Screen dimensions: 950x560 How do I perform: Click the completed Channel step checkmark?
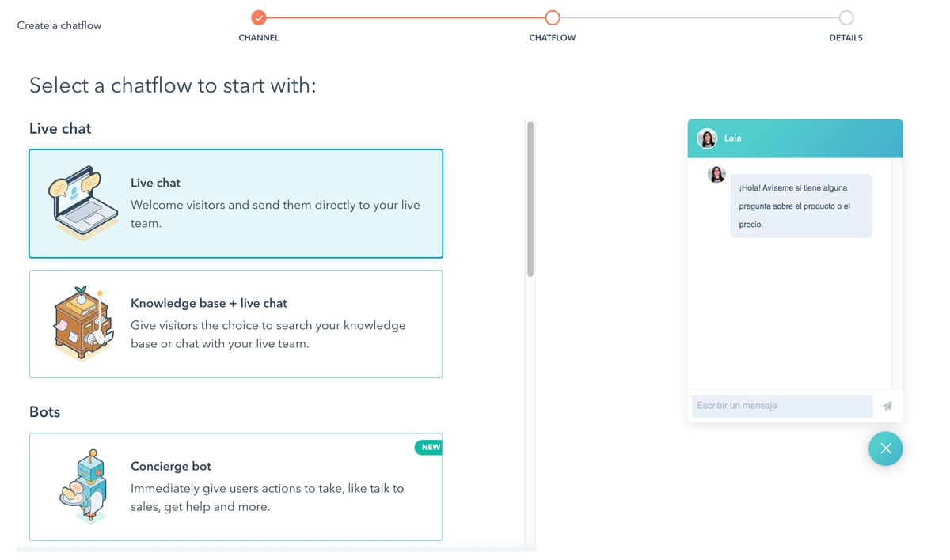click(x=259, y=17)
